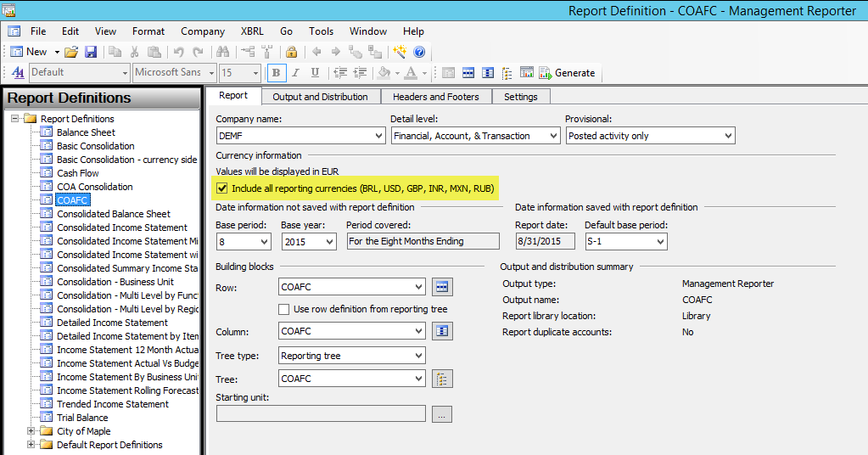This screenshot has height=455, width=868.
Task: Toggle Bold formatting in the toolbar
Action: [276, 73]
